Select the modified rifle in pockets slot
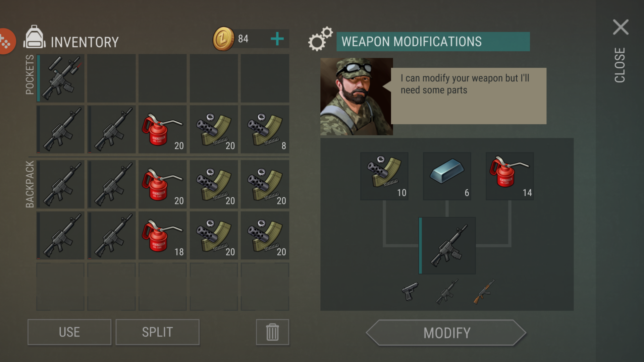 click(61, 78)
